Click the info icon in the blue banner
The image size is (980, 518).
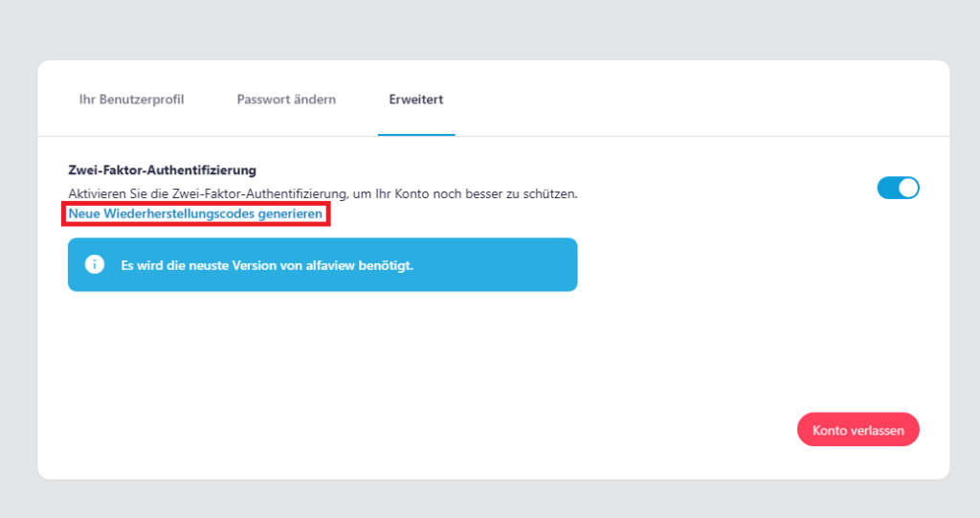click(x=94, y=265)
